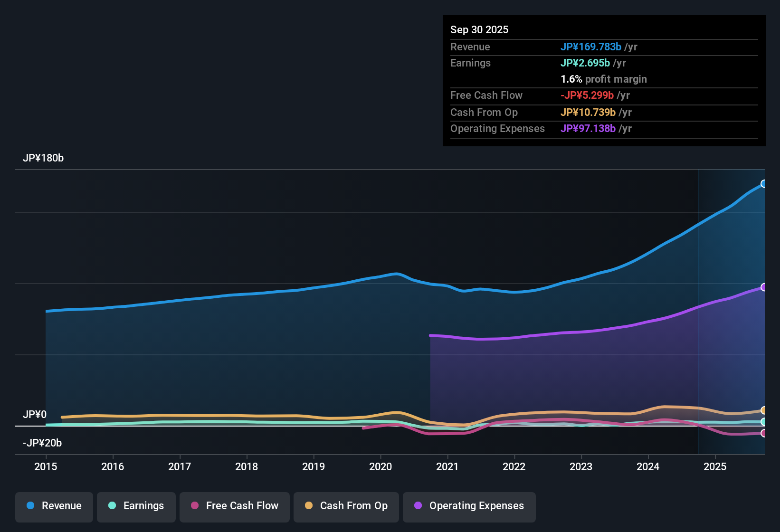Click the orange Cash From Op legend dot
This screenshot has width=780, height=532.
(x=308, y=506)
